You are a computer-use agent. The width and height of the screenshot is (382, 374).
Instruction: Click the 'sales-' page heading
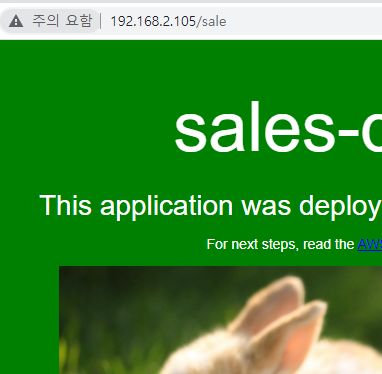278,127
